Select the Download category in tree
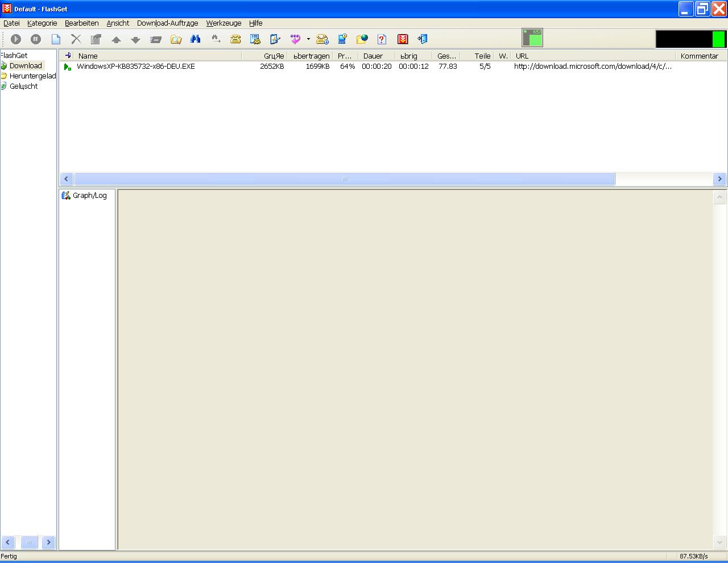The height and width of the screenshot is (563, 728). [x=26, y=66]
